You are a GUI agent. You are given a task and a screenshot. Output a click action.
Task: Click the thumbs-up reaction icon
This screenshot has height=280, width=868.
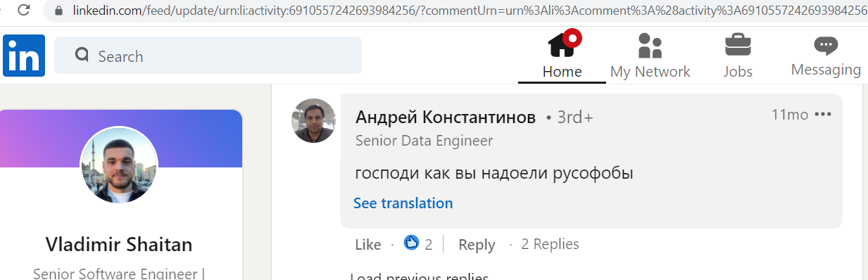(x=411, y=243)
